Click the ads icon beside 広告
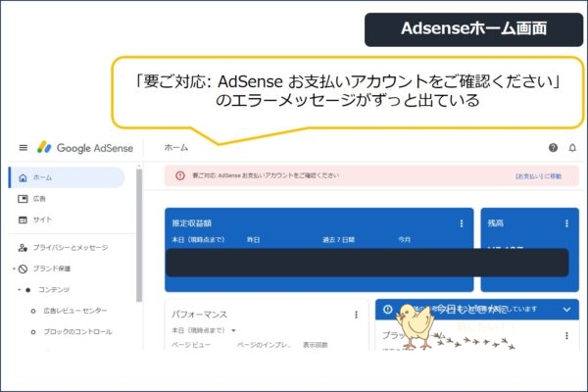The height and width of the screenshot is (392, 588). pos(23,199)
